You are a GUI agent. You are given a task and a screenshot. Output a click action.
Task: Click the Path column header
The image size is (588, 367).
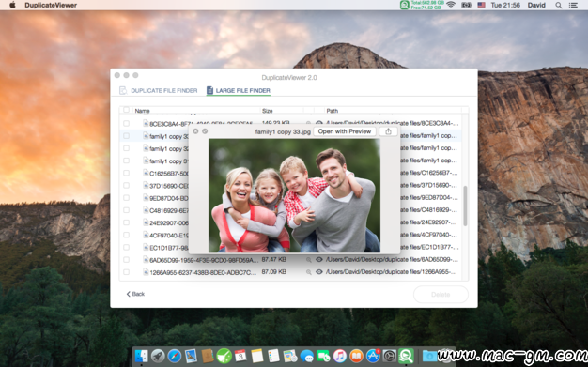pyautogui.click(x=333, y=111)
